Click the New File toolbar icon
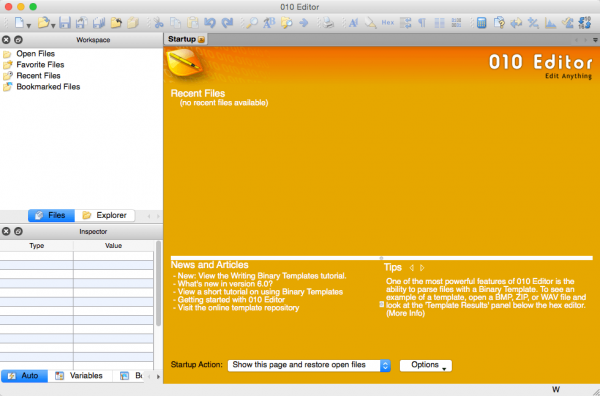 [x=19, y=23]
